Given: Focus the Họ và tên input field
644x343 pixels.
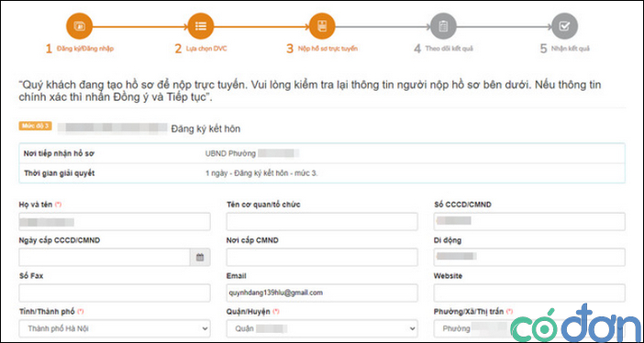Looking at the screenshot, I should [x=115, y=222].
